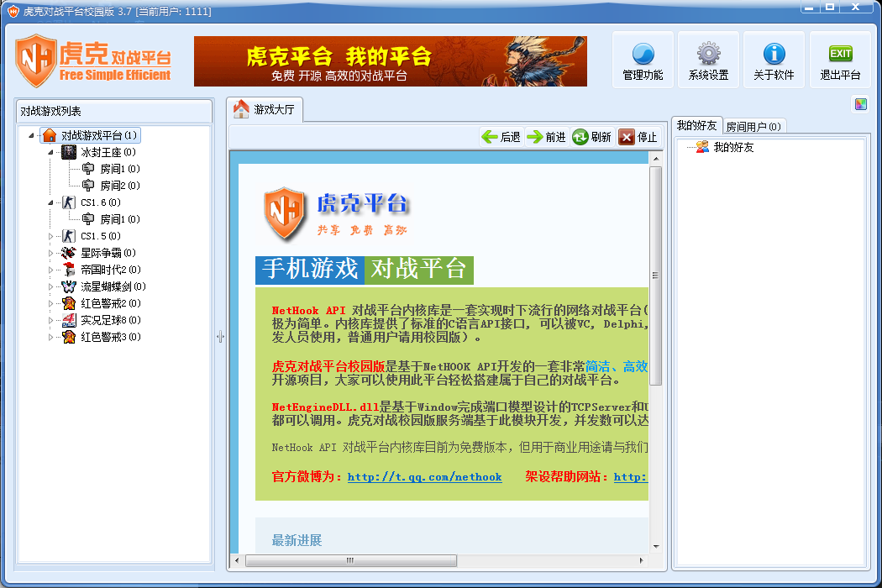The width and height of the screenshot is (882, 588).
Task: Click room icon of 房间2 under 冰封王座
Action: coord(88,185)
